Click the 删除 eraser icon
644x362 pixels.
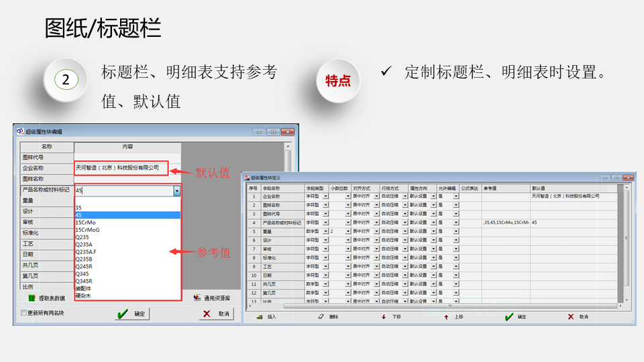[321, 316]
